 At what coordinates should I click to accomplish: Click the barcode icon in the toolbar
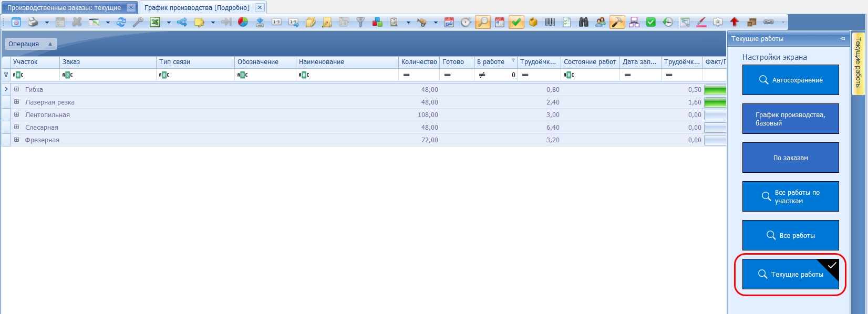(x=550, y=22)
